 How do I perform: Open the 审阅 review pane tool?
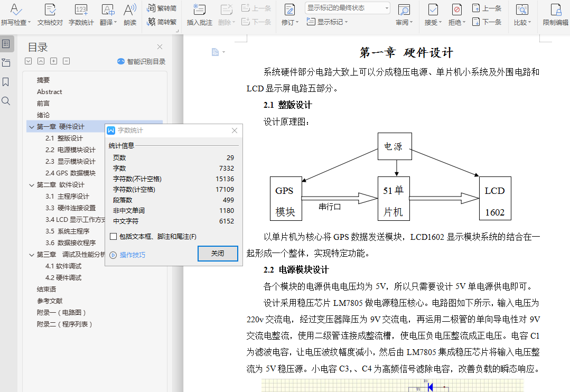pyautogui.click(x=404, y=15)
